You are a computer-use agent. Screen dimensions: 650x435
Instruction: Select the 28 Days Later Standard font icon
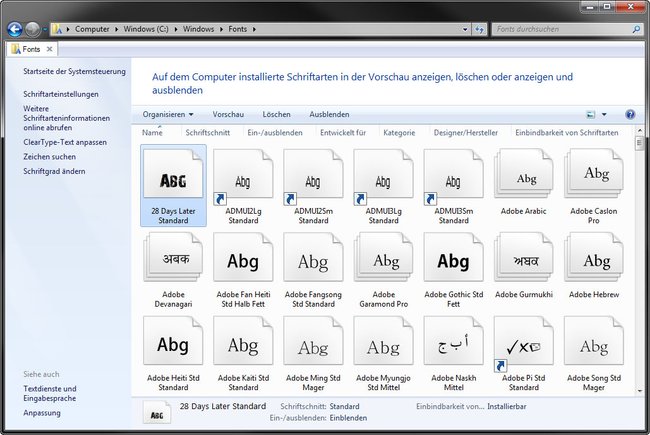(173, 174)
